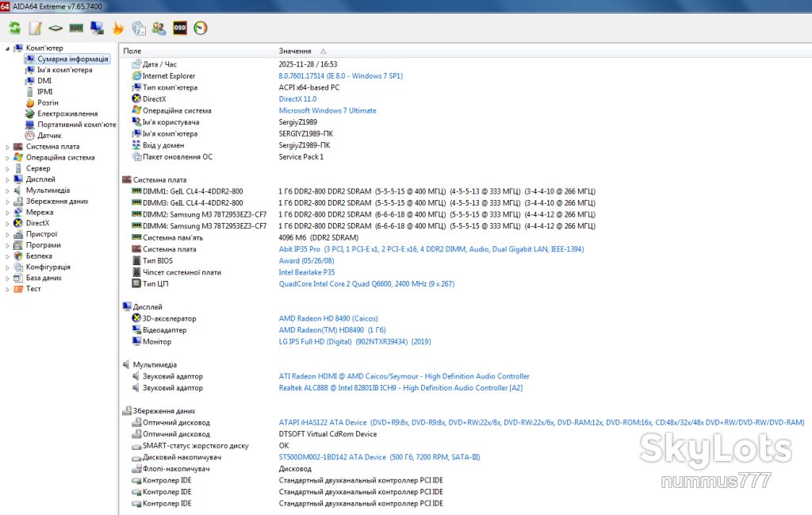
Task: Sort by the Поле column header
Action: [197, 51]
